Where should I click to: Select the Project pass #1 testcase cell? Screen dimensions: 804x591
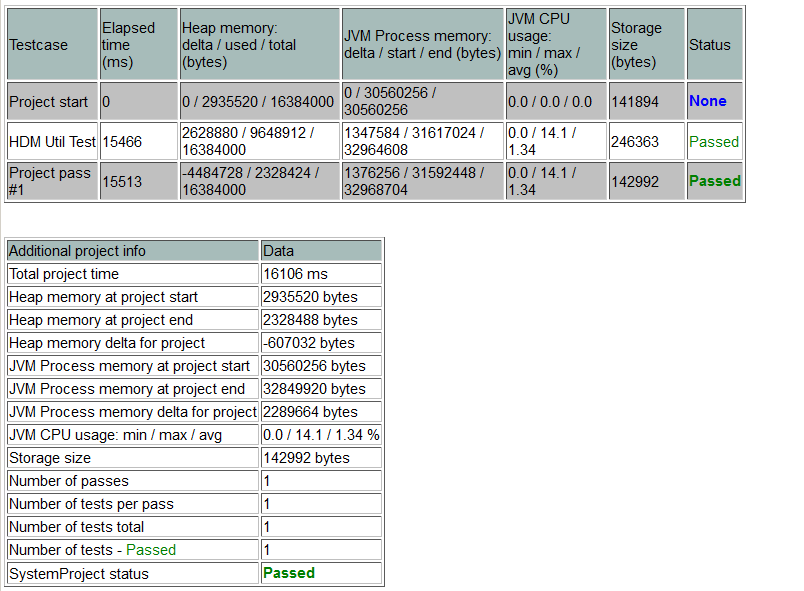click(x=49, y=181)
